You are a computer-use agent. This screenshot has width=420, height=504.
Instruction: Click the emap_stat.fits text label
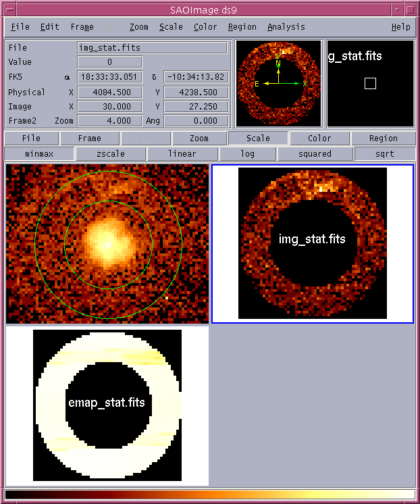(x=107, y=403)
